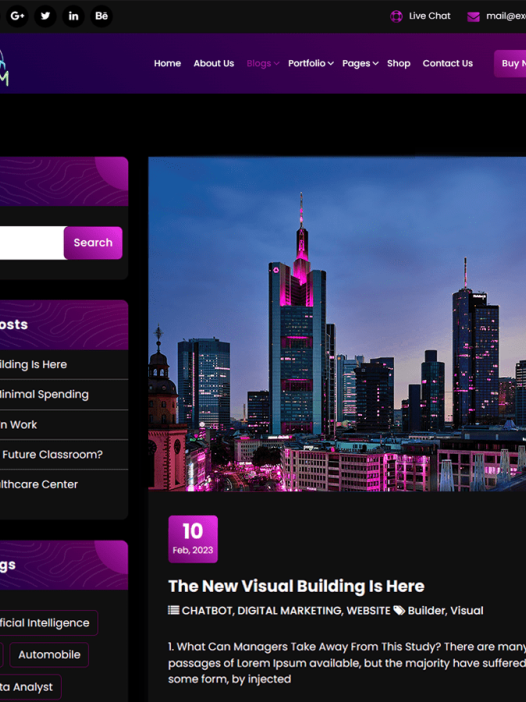Open the Google Plus social icon
The height and width of the screenshot is (702, 526).
pyautogui.click(x=17, y=16)
